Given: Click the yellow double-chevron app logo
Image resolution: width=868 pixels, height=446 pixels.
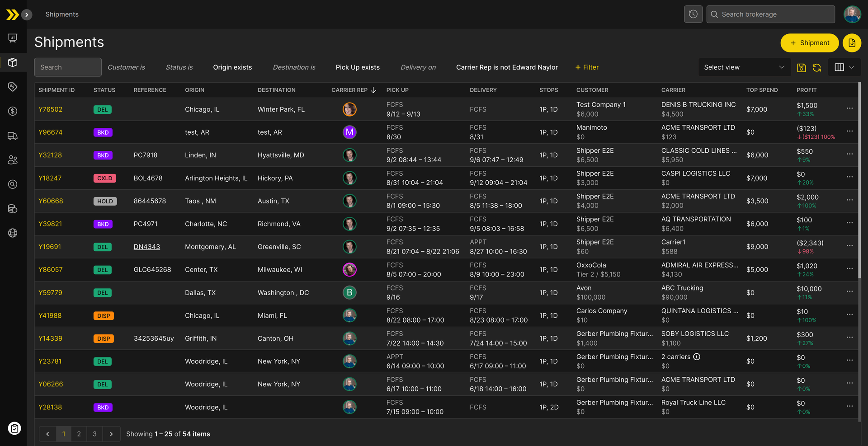Looking at the screenshot, I should pyautogui.click(x=12, y=14).
